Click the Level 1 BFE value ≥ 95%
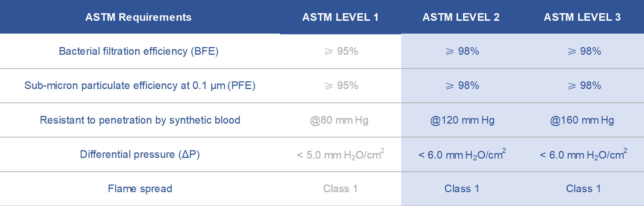This screenshot has width=644, height=206. point(341,51)
